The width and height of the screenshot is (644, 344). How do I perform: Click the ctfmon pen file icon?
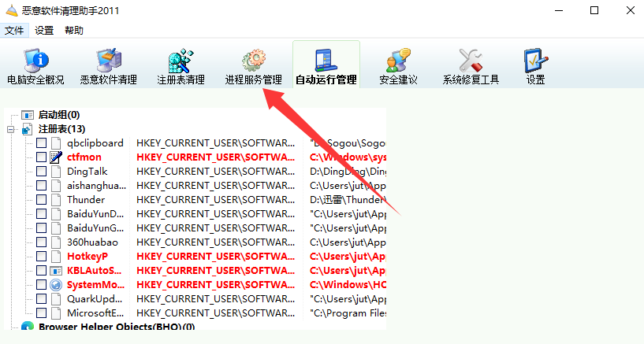coord(56,157)
